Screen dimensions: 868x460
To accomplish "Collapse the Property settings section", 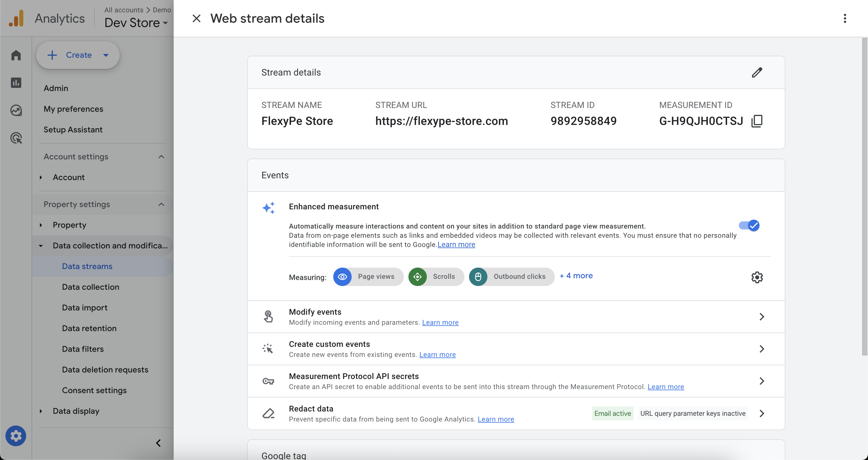I will [161, 204].
